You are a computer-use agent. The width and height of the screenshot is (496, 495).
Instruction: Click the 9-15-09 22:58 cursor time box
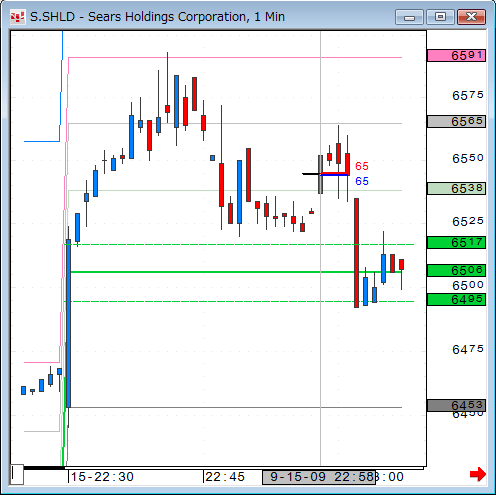[x=319, y=477]
